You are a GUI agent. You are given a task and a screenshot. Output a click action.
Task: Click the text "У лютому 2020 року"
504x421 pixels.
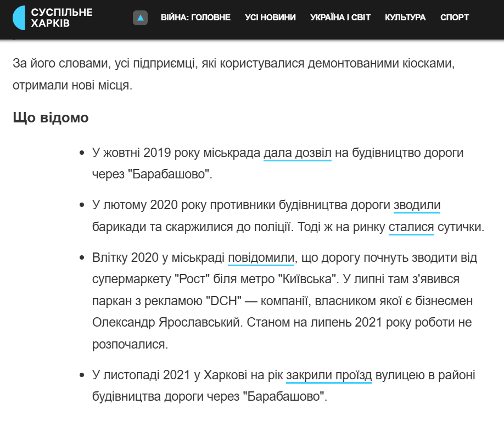click(149, 205)
